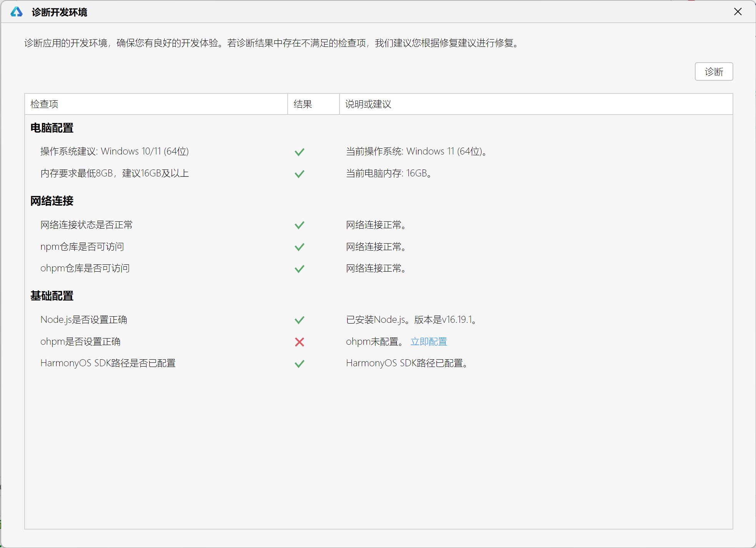Click the DevEco Studio logo in title bar

click(x=17, y=12)
